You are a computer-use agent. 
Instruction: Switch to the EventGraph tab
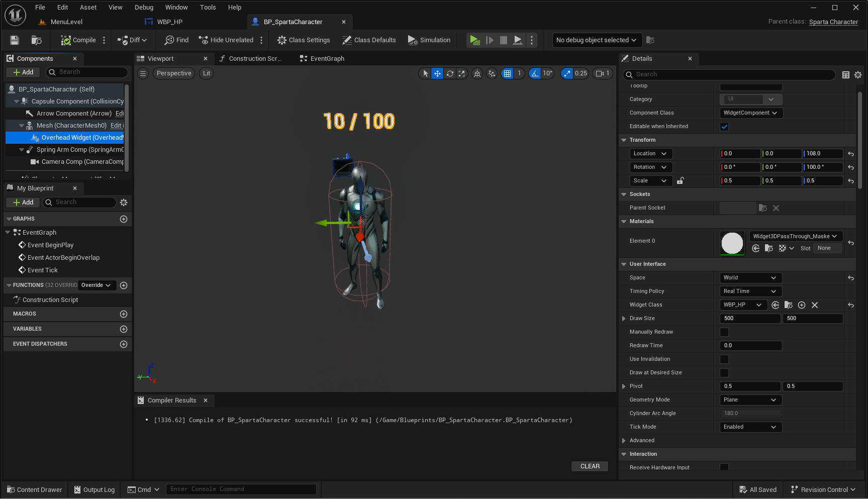point(322,59)
